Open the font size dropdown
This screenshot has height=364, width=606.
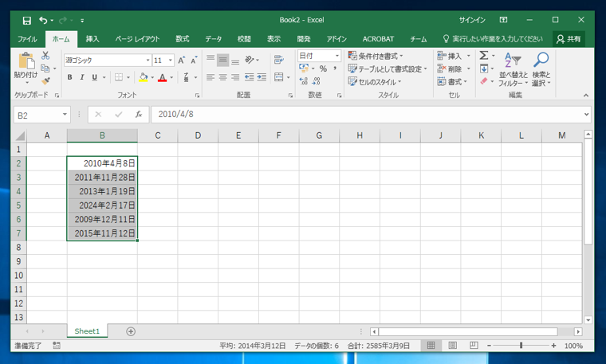pyautogui.click(x=170, y=61)
